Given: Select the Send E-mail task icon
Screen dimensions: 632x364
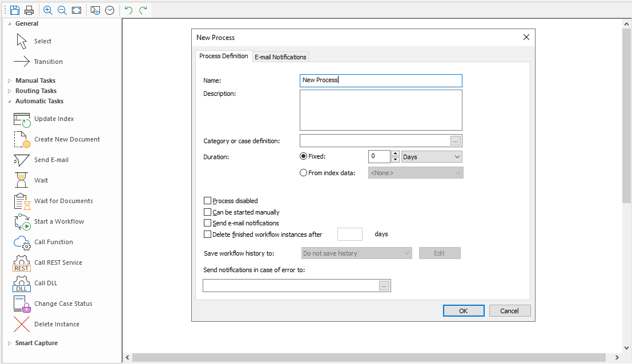Looking at the screenshot, I should coord(22,160).
